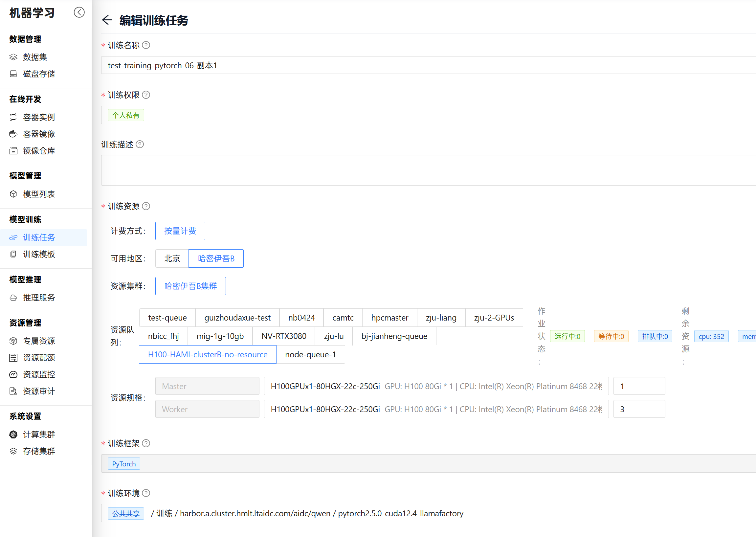This screenshot has width=756, height=537.
Task: Select the 北京 region option
Action: pos(172,258)
